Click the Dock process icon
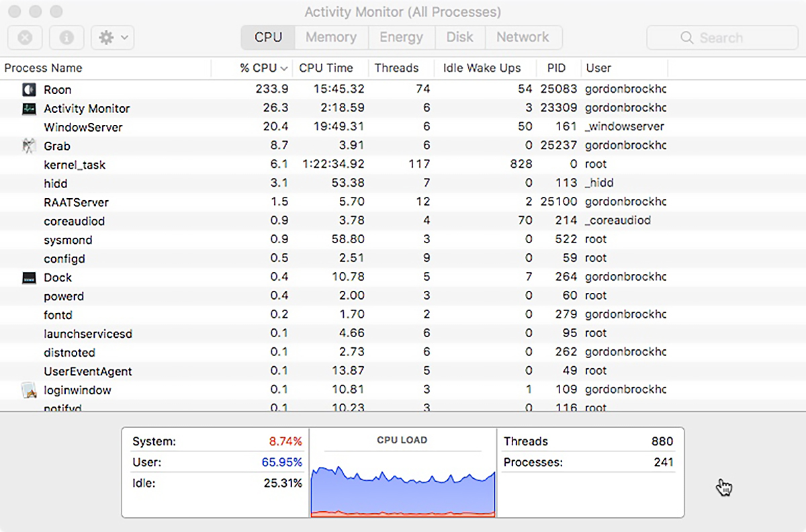Screen dimensions: 806x532 [28, 277]
